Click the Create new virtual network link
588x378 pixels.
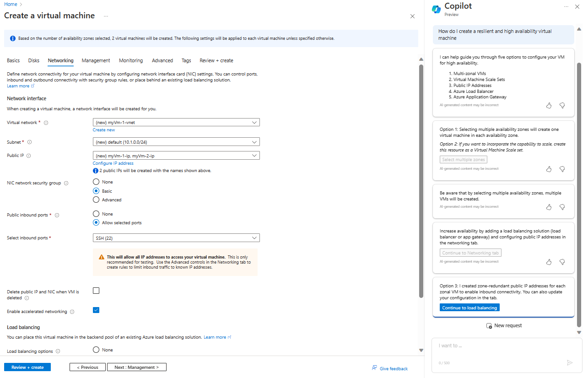(x=104, y=130)
